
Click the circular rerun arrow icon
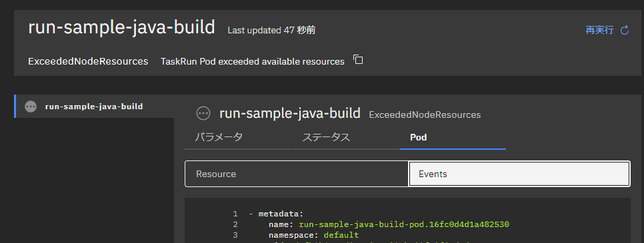(625, 30)
